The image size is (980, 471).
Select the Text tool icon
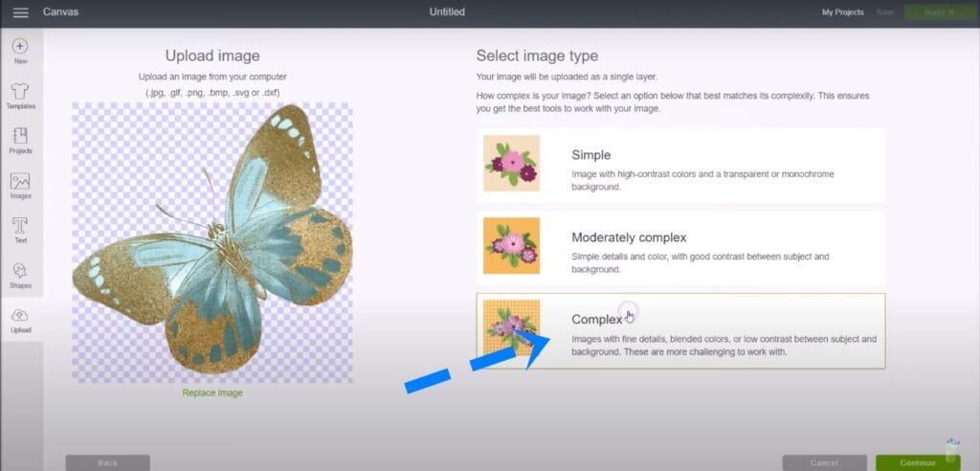tap(20, 226)
